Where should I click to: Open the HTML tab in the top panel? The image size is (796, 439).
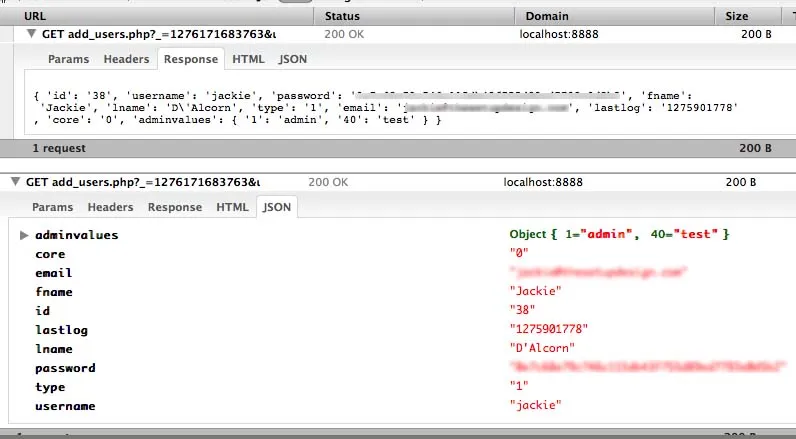pos(248,59)
